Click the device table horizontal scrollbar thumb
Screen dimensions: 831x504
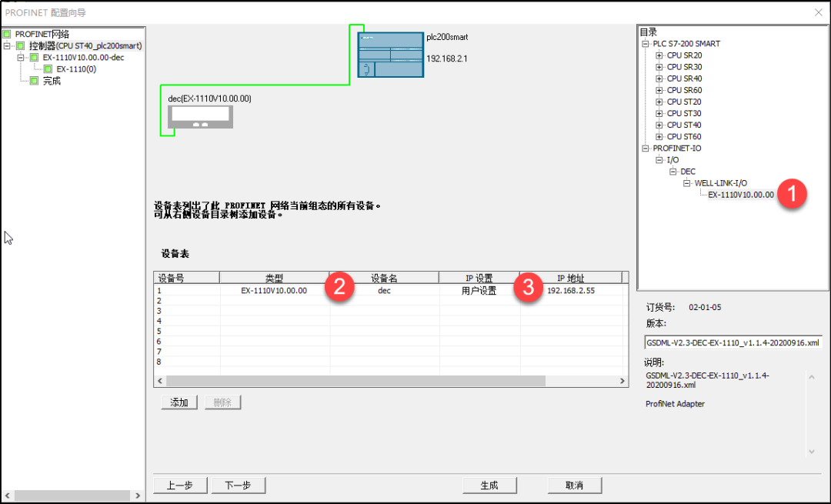pos(355,381)
